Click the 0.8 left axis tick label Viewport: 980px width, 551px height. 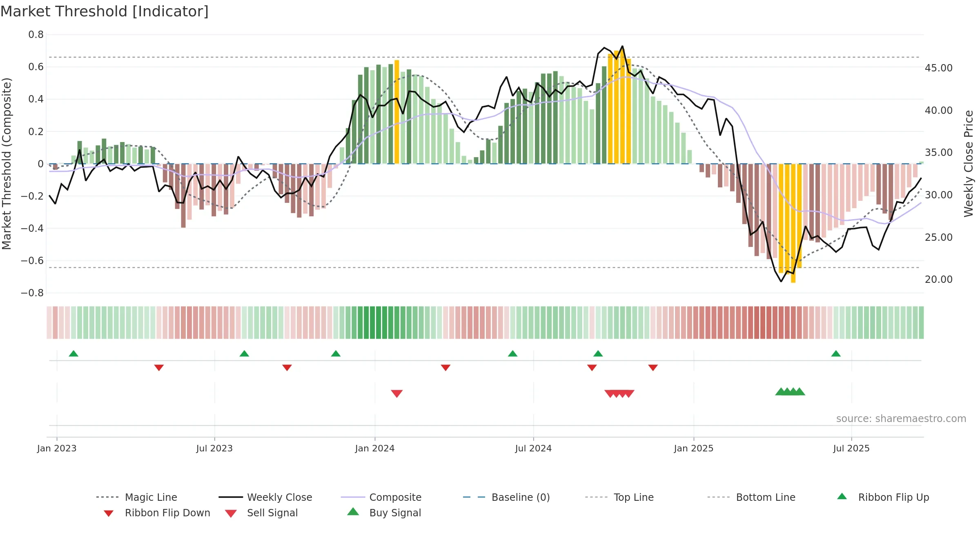[36, 35]
